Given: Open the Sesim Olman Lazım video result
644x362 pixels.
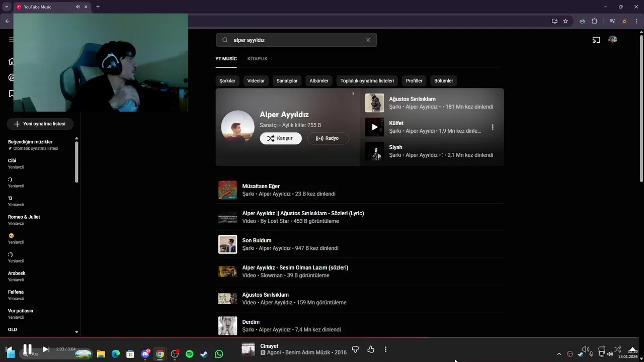Looking at the screenshot, I should coord(360,271).
